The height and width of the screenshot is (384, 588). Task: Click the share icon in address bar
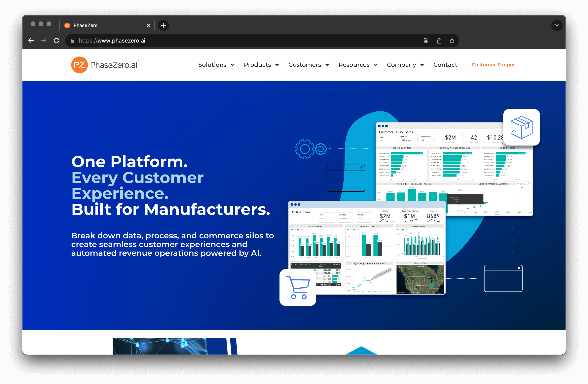(x=439, y=41)
